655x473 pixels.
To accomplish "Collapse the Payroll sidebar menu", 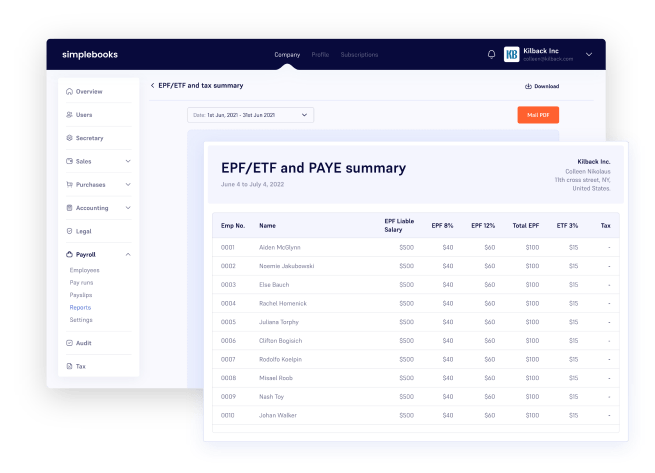I will (127, 255).
